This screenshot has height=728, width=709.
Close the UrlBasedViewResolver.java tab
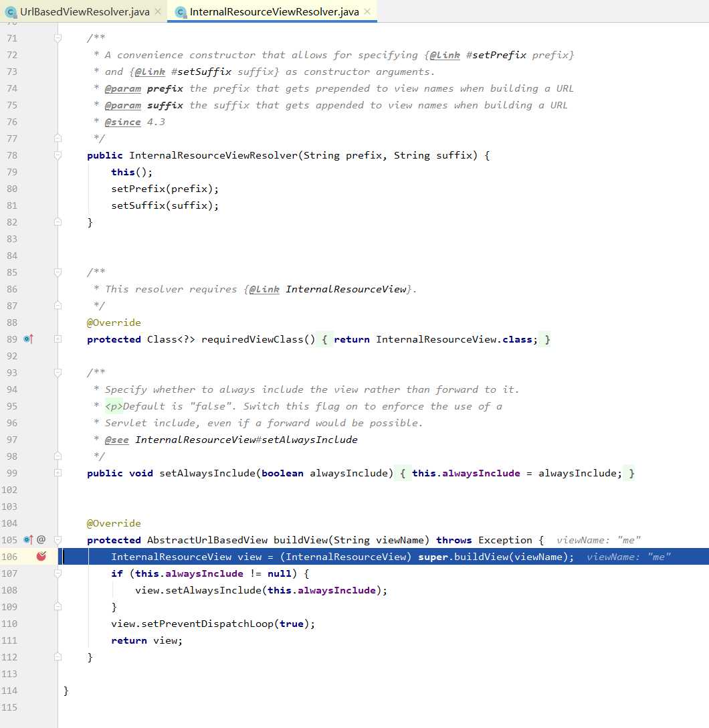pyautogui.click(x=158, y=11)
